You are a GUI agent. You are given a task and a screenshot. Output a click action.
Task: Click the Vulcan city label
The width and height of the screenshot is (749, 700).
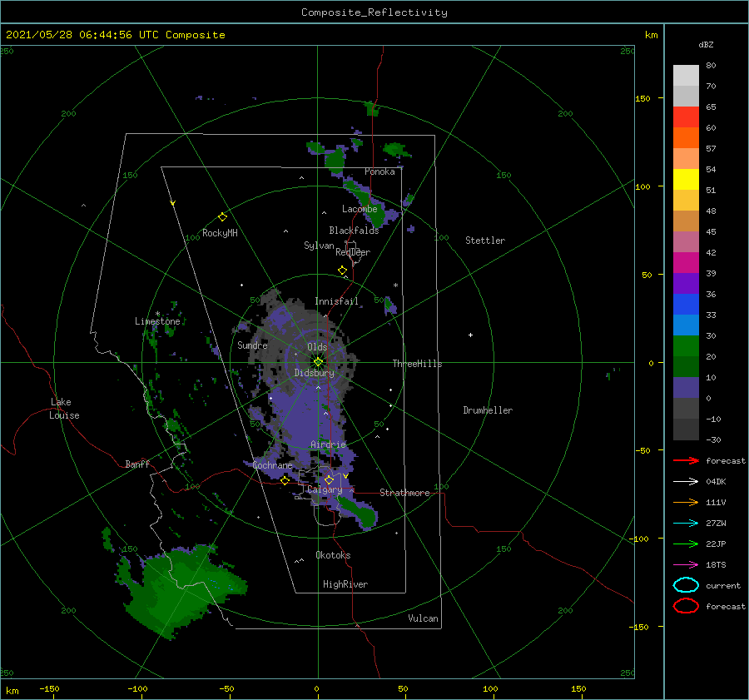tap(423, 618)
